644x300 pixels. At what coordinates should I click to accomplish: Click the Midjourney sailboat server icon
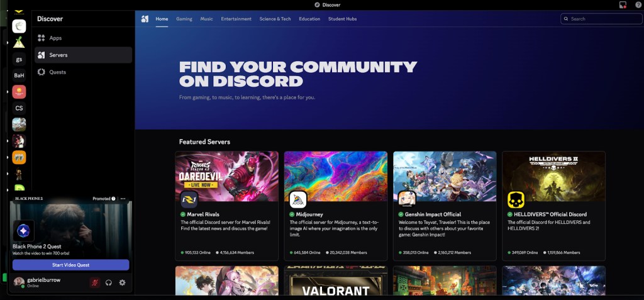click(298, 199)
